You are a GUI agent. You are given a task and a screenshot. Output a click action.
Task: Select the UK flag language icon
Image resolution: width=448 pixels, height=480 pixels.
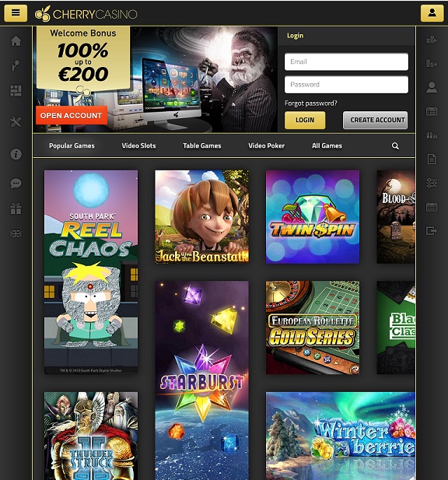[16, 234]
